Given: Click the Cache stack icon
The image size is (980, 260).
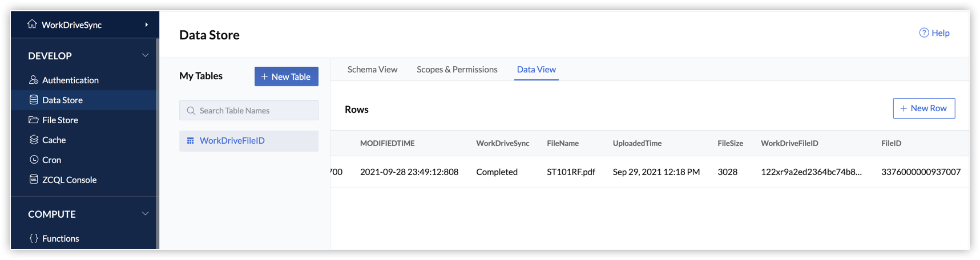Looking at the screenshot, I should tap(34, 140).
